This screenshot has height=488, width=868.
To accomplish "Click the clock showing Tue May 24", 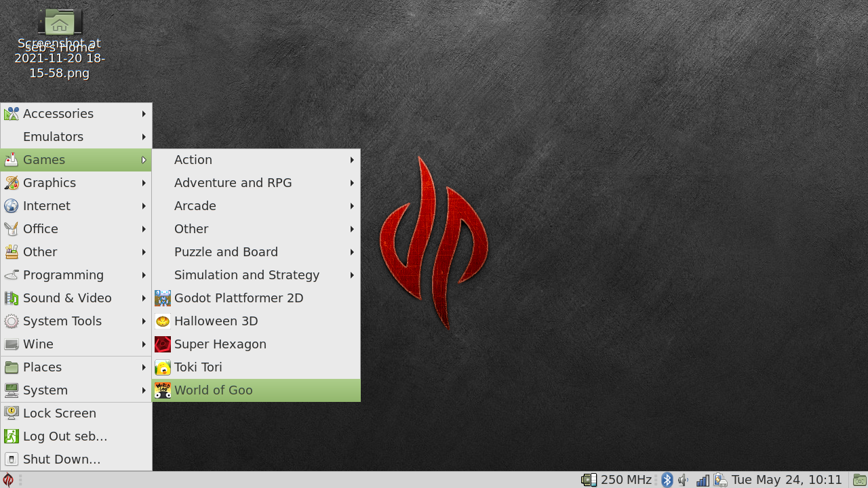I will click(787, 480).
